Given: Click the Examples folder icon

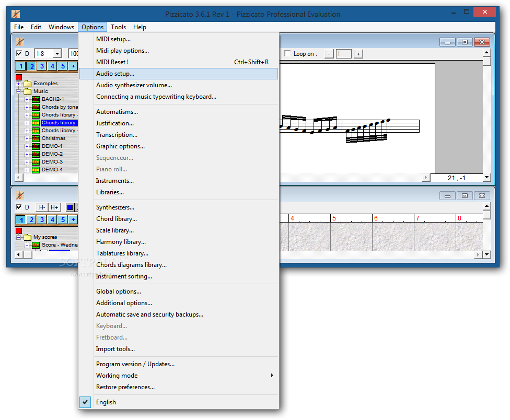Looking at the screenshot, I should pyautogui.click(x=27, y=84).
